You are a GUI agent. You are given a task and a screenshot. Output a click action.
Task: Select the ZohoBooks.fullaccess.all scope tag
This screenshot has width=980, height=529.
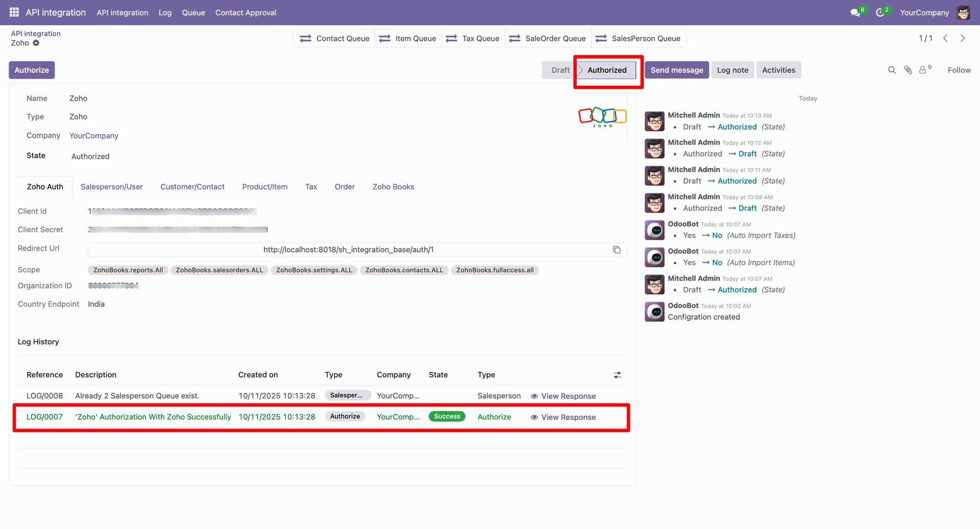tap(495, 270)
